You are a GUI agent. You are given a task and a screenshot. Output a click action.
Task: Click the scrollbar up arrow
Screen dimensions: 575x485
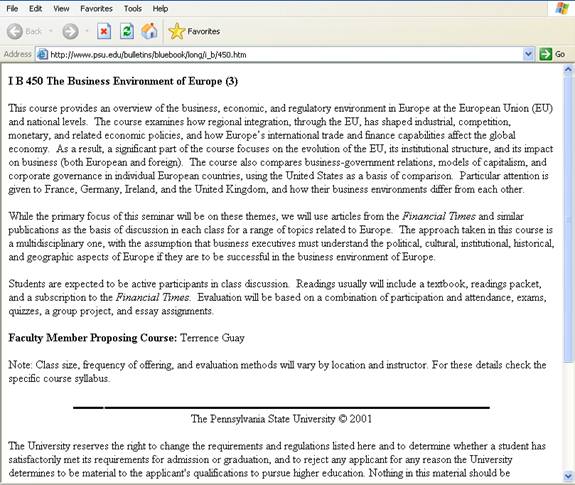point(568,69)
